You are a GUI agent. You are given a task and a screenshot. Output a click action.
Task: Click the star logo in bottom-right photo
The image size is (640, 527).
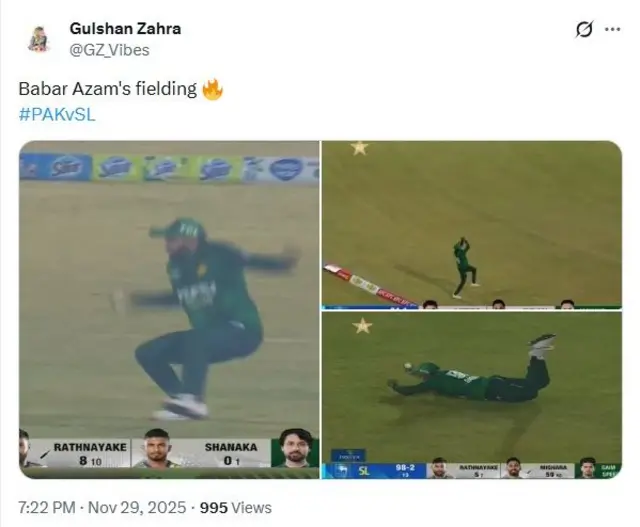(362, 326)
